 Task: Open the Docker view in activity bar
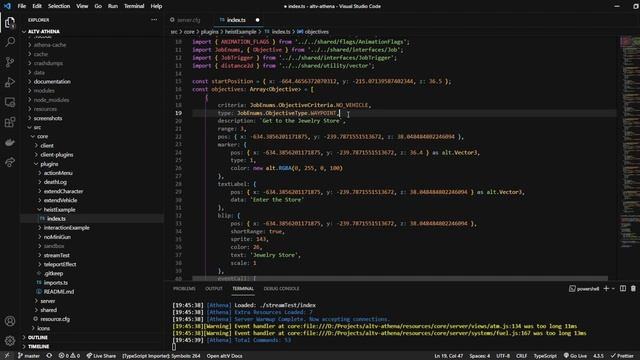click(10, 142)
